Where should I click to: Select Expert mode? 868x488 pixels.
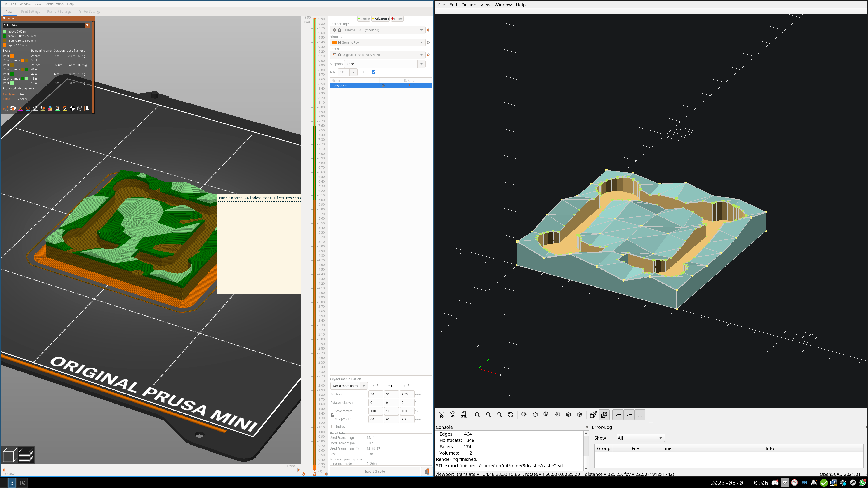pos(397,19)
